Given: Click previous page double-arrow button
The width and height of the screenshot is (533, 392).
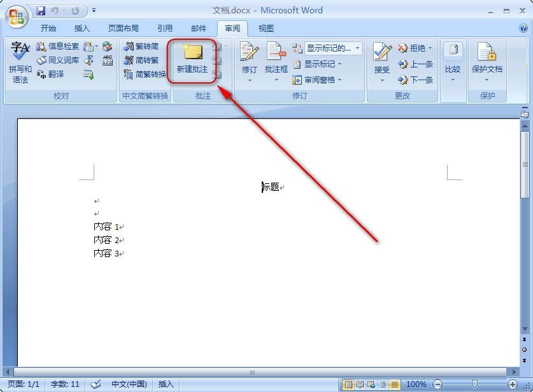Looking at the screenshot, I should pyautogui.click(x=525, y=339).
